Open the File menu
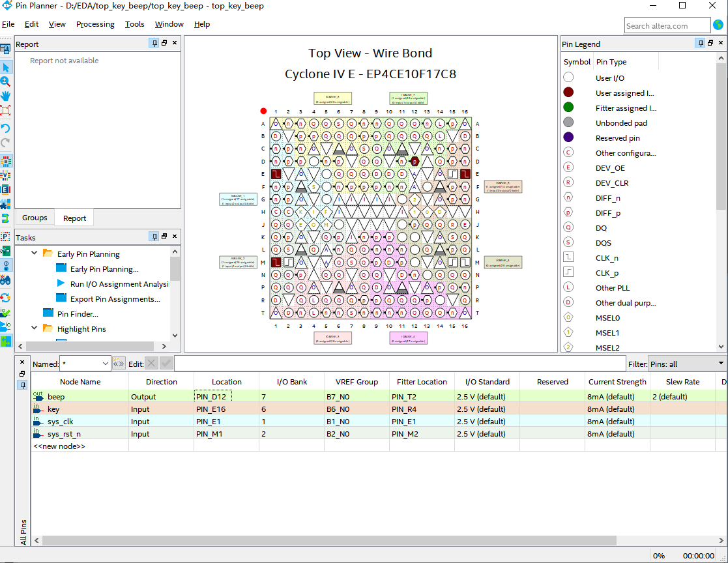728x563 pixels. (8, 24)
